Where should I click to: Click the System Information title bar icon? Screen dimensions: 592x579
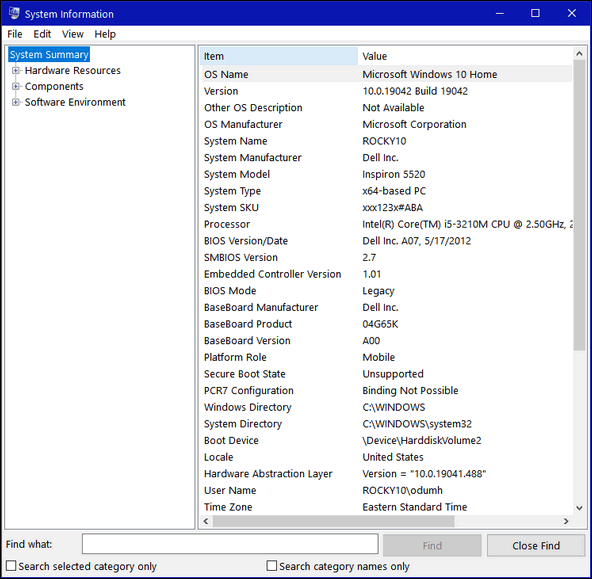tap(14, 13)
